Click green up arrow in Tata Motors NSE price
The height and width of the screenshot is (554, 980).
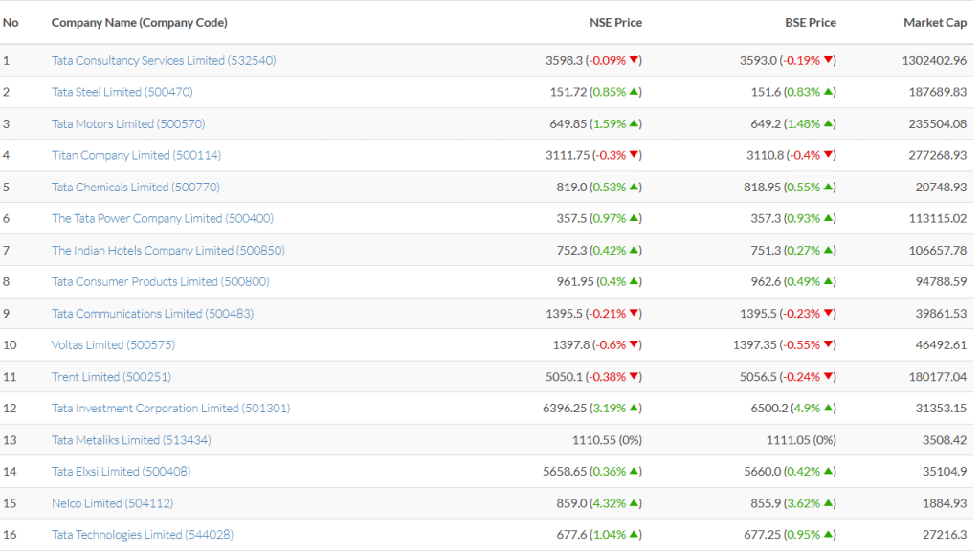click(634, 123)
